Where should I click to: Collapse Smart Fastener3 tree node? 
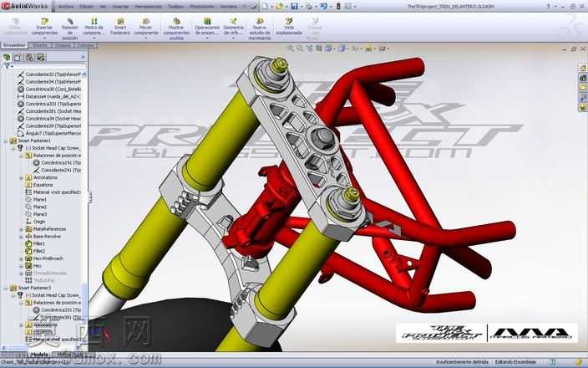6,288
